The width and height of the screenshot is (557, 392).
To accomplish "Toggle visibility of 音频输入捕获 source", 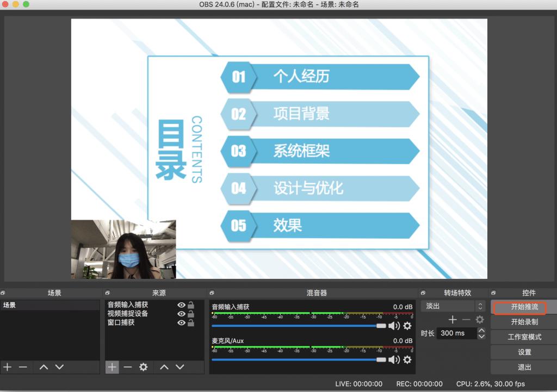I will (x=182, y=305).
